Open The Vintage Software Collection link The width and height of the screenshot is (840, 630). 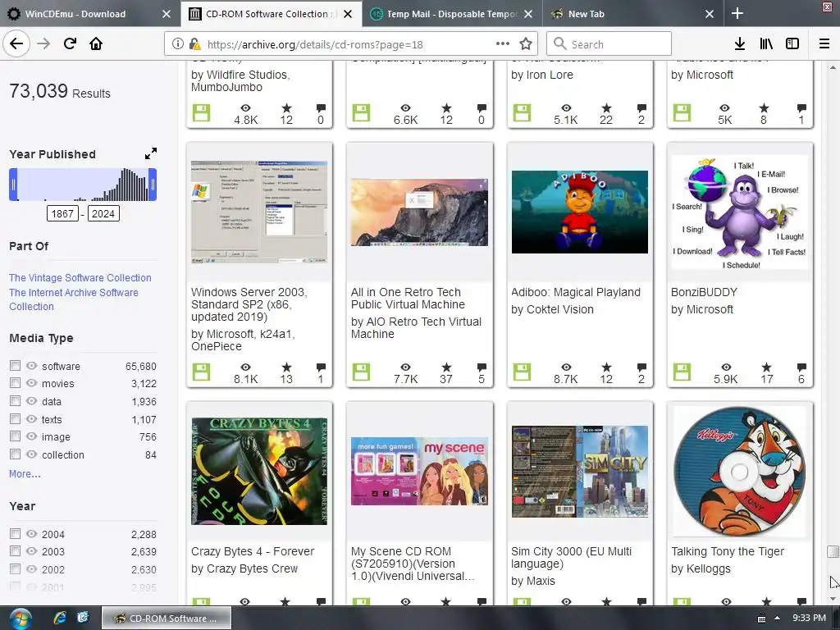[80, 277]
